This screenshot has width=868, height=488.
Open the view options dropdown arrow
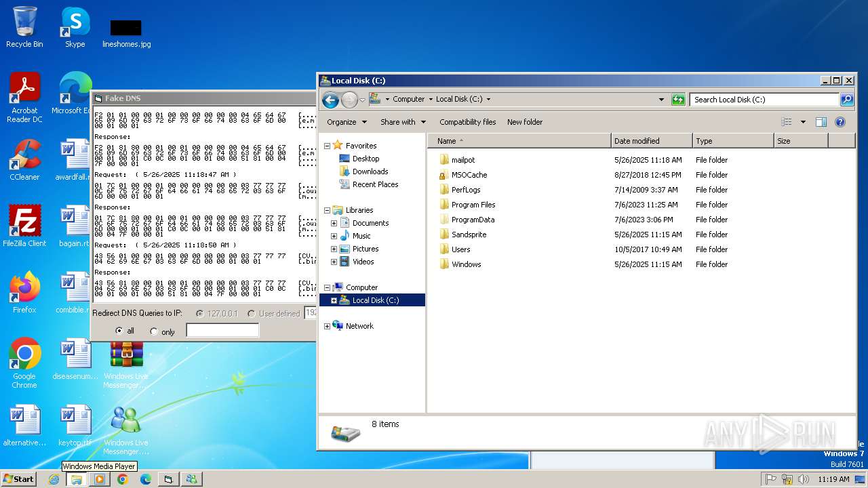coord(803,122)
